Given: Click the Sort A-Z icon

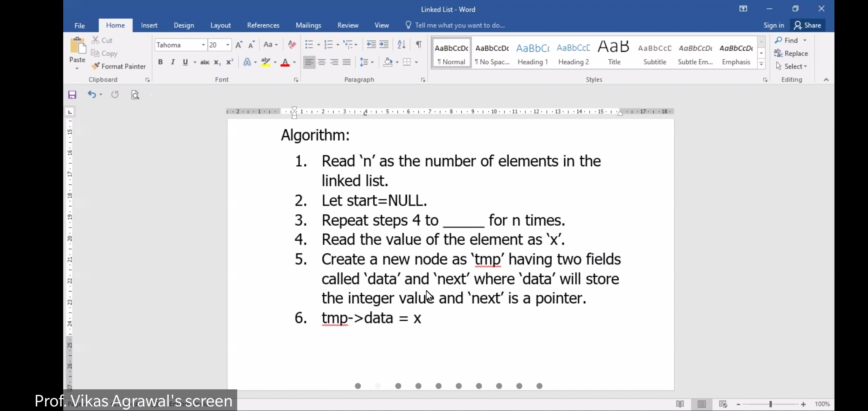Looking at the screenshot, I should pos(401,45).
